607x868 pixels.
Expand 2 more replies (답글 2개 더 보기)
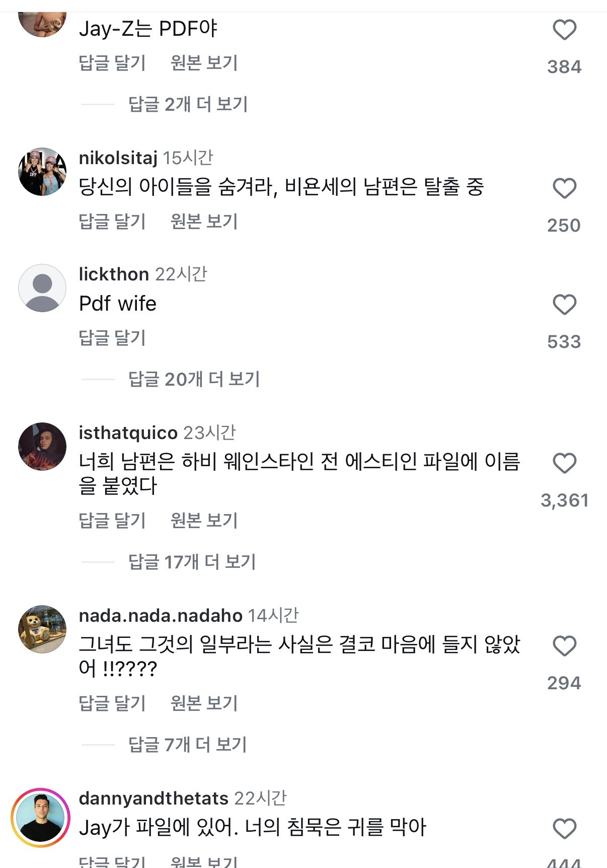[188, 104]
